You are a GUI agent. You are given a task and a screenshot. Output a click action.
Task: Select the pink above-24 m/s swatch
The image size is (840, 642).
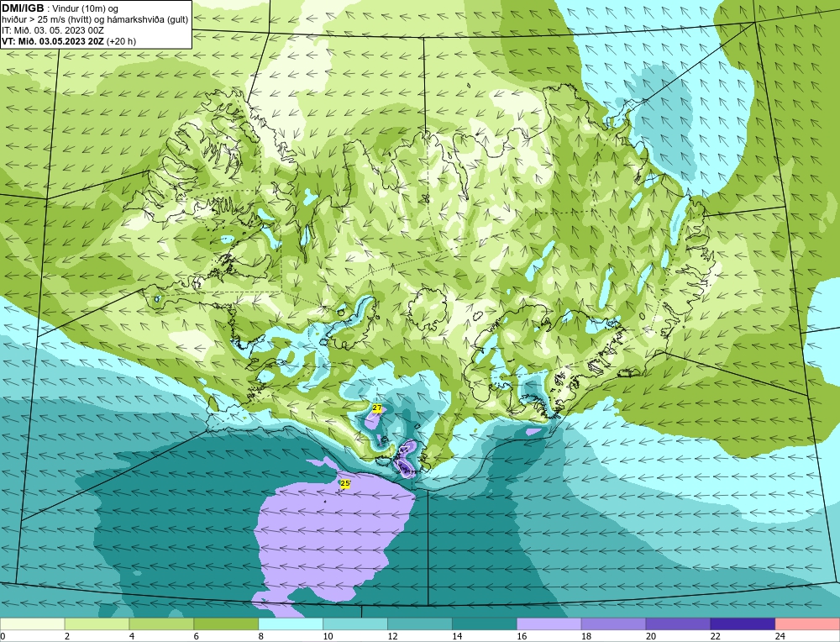[807, 624]
